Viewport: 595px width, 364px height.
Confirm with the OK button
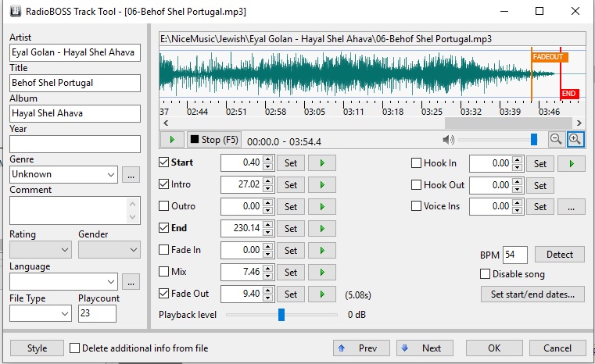(494, 348)
